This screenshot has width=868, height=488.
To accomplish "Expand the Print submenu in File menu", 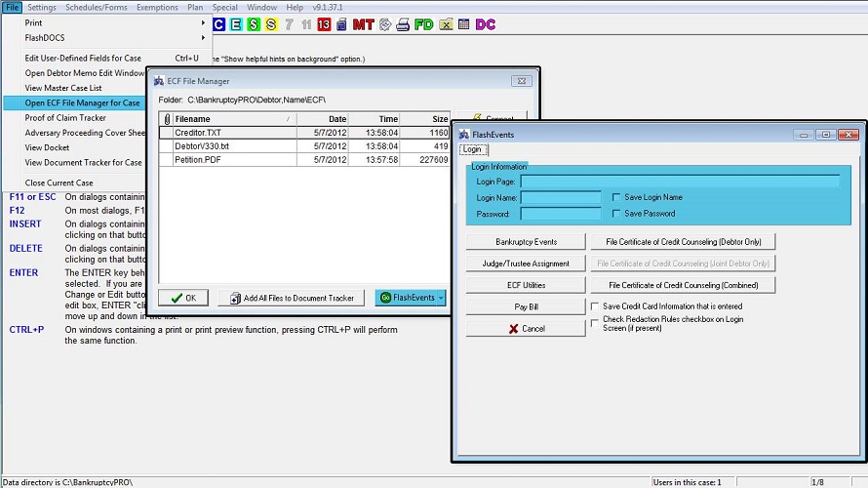I will coord(203,22).
